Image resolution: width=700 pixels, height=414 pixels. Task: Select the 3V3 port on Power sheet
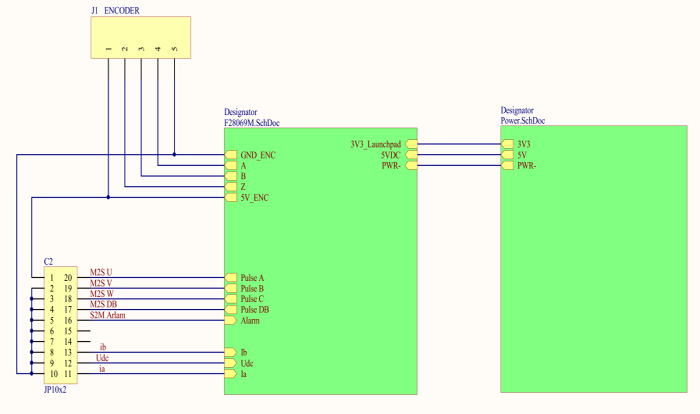508,144
